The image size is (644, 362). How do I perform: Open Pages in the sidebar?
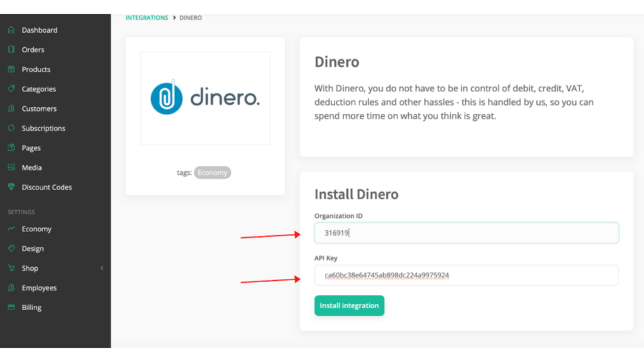[31, 148]
